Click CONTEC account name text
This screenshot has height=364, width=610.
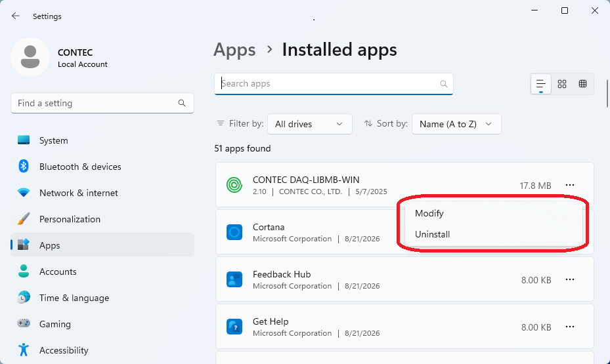point(75,52)
